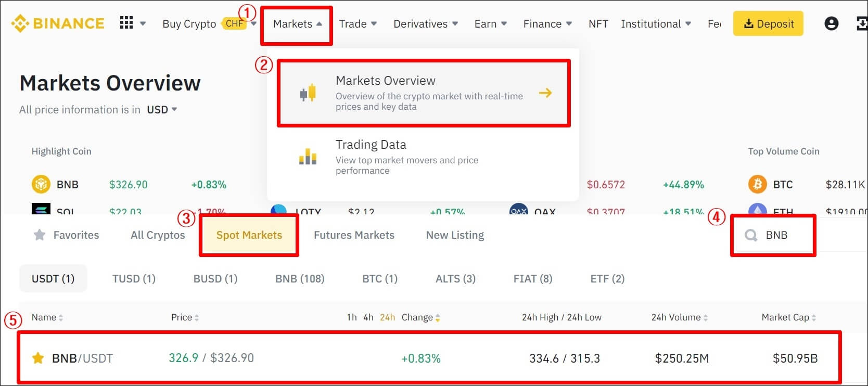868x386 pixels.
Task: Click the +44.89% change value
Action: click(683, 185)
